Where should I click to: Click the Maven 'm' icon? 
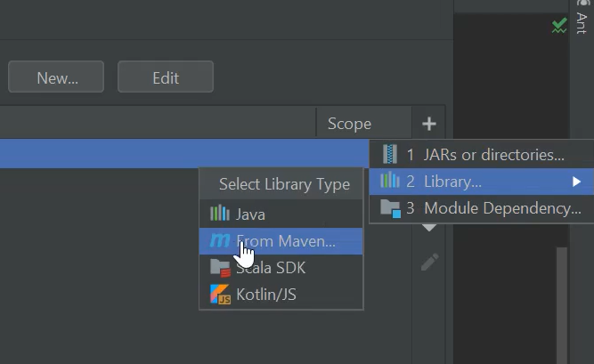[219, 240]
